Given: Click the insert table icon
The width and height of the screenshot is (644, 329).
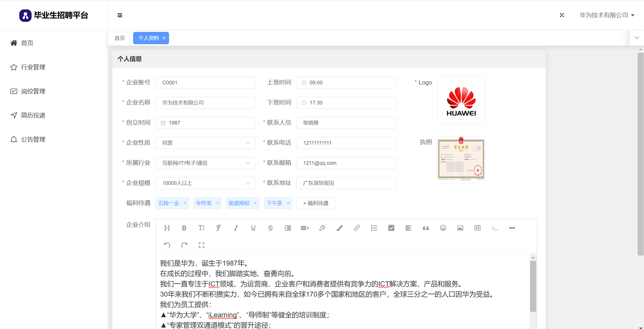Looking at the screenshot, I should coord(477,228).
